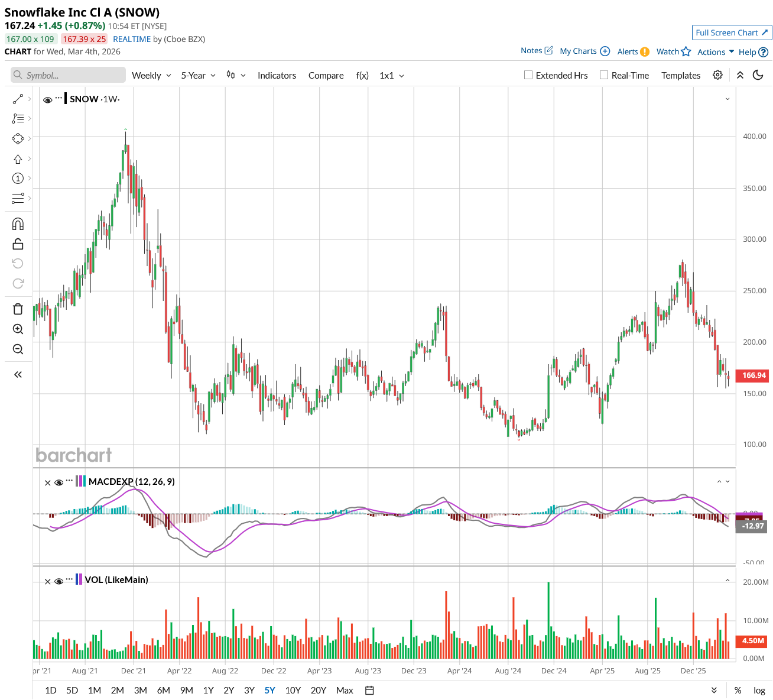Click the undo arrow in sidebar
This screenshot has width=773, height=700.
coord(18,264)
